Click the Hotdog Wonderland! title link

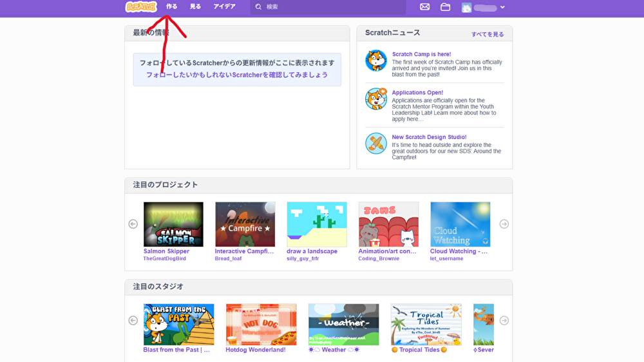pyautogui.click(x=256, y=350)
